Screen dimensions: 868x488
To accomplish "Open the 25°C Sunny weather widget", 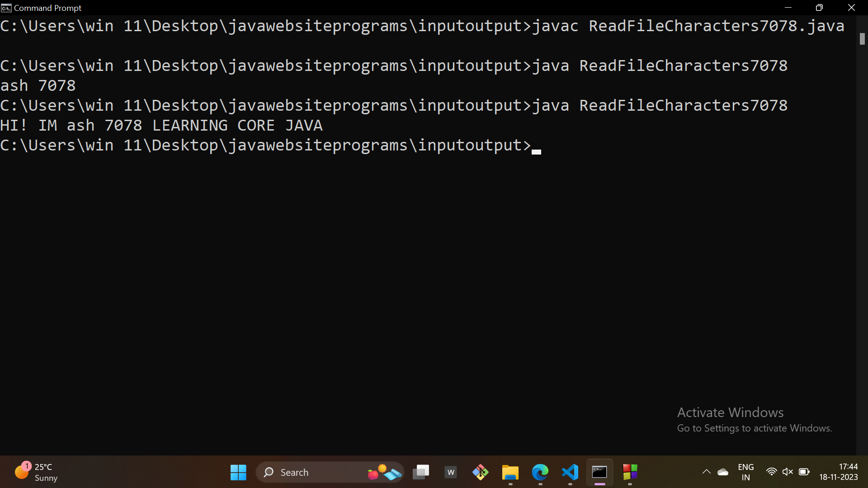I will click(x=36, y=472).
